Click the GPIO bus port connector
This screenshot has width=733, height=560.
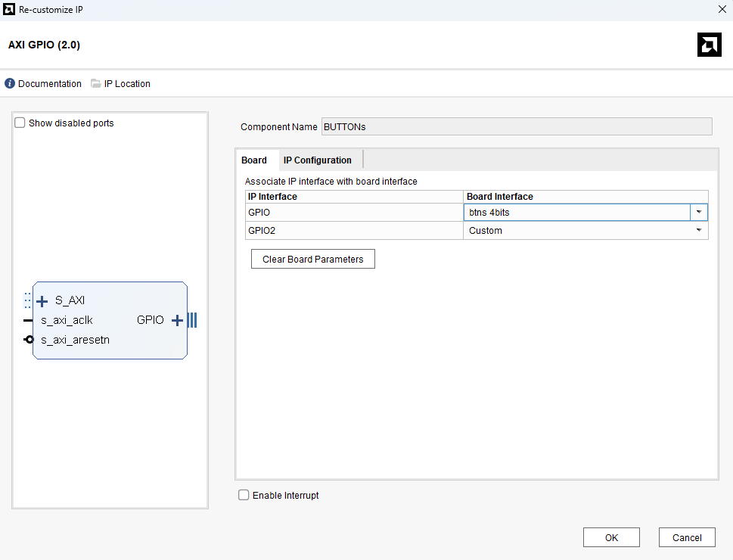(x=192, y=321)
